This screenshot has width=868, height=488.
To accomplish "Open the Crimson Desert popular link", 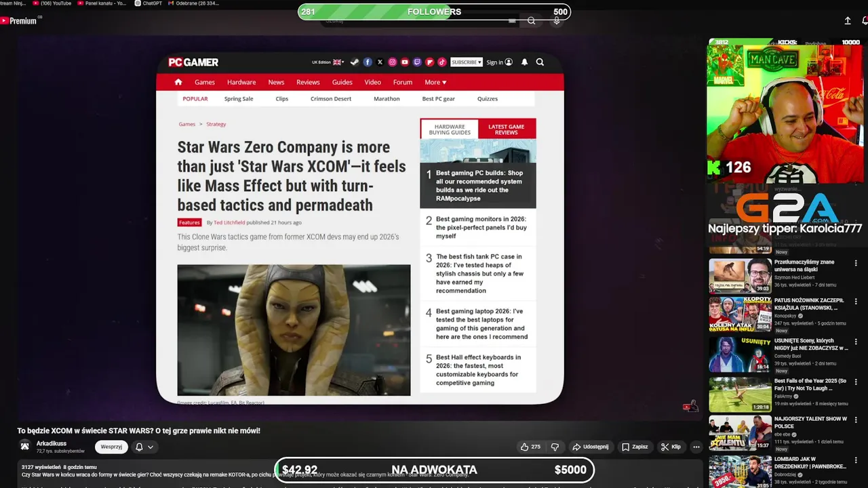I will click(331, 98).
